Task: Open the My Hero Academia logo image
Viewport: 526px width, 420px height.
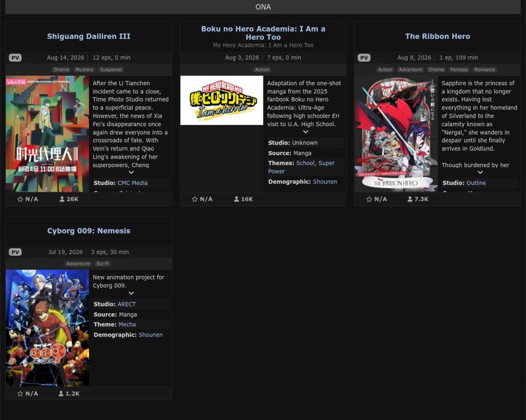Action: [x=222, y=100]
